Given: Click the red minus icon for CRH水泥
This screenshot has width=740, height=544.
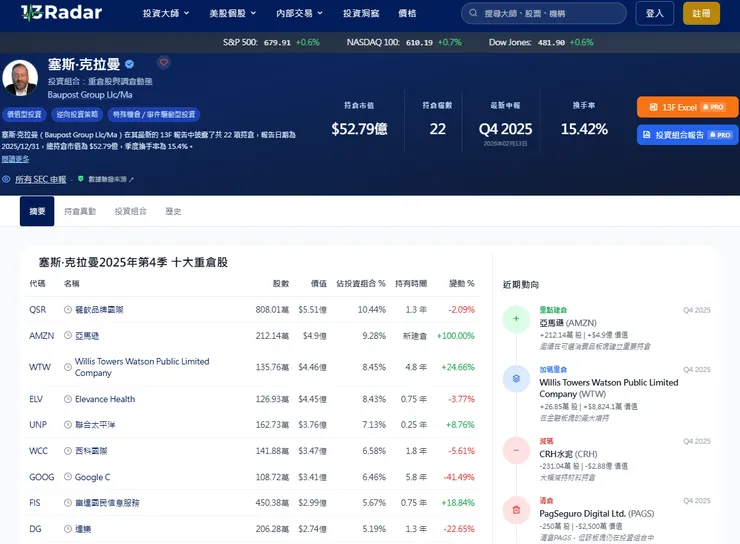Looking at the screenshot, I should [x=516, y=450].
